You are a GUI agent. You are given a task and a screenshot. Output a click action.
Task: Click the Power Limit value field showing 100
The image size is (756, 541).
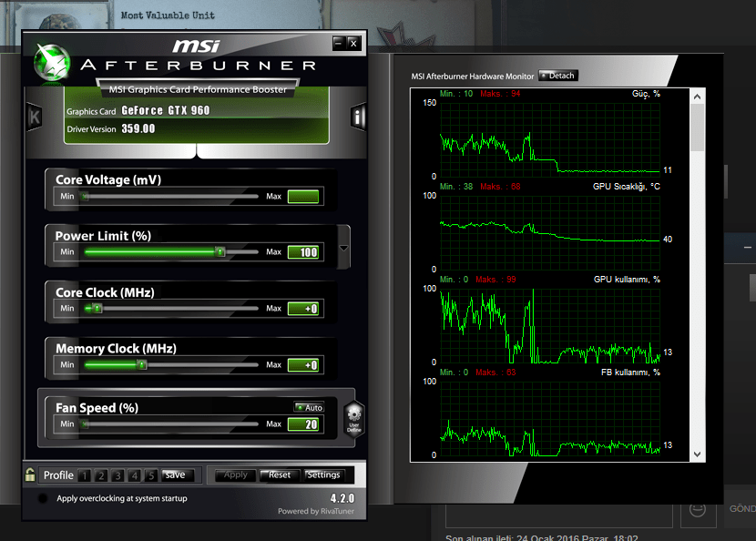coord(303,252)
